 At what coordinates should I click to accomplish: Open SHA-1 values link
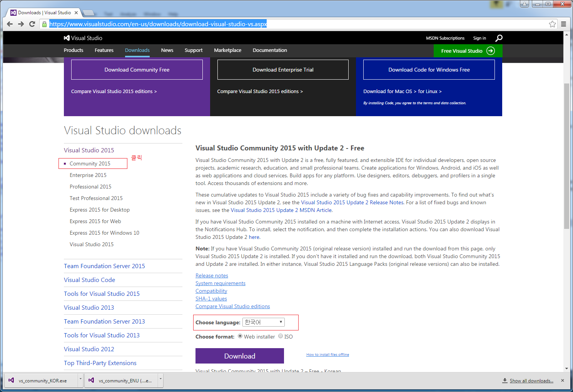click(211, 299)
